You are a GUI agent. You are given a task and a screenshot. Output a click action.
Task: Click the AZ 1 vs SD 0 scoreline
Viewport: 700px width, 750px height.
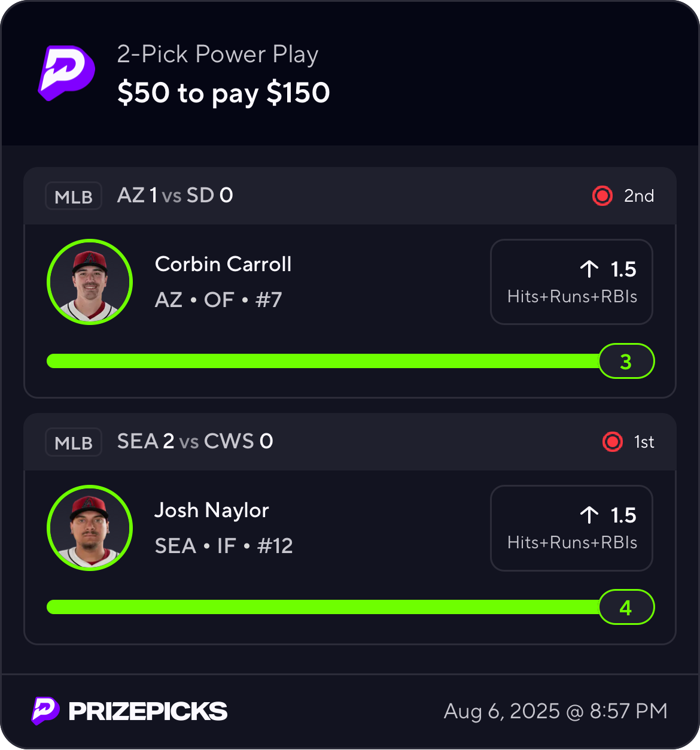[x=175, y=195]
